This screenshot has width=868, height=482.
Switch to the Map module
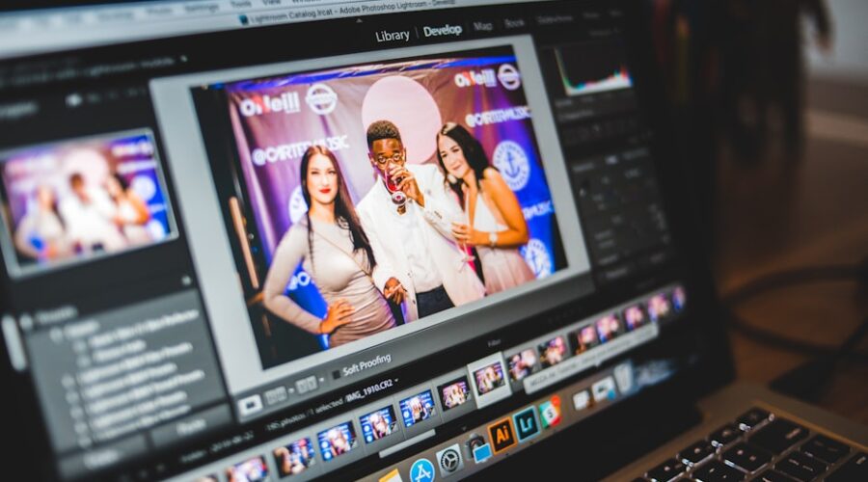(483, 27)
